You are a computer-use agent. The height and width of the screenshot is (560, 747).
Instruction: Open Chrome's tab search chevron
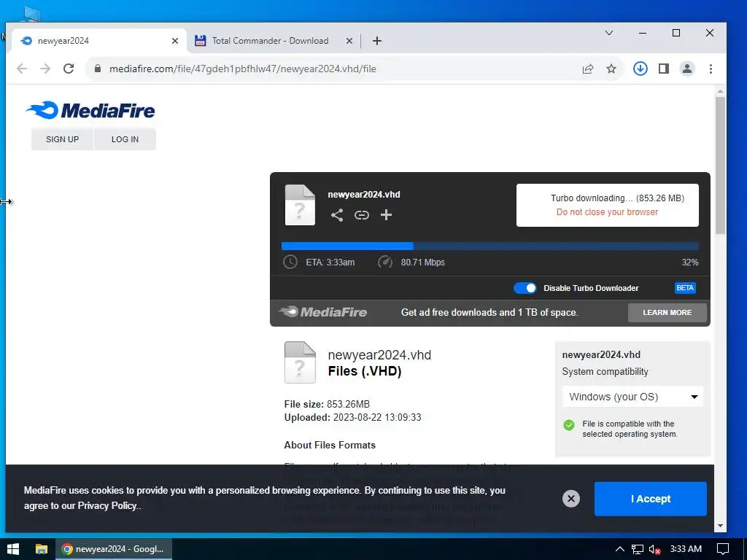click(609, 33)
